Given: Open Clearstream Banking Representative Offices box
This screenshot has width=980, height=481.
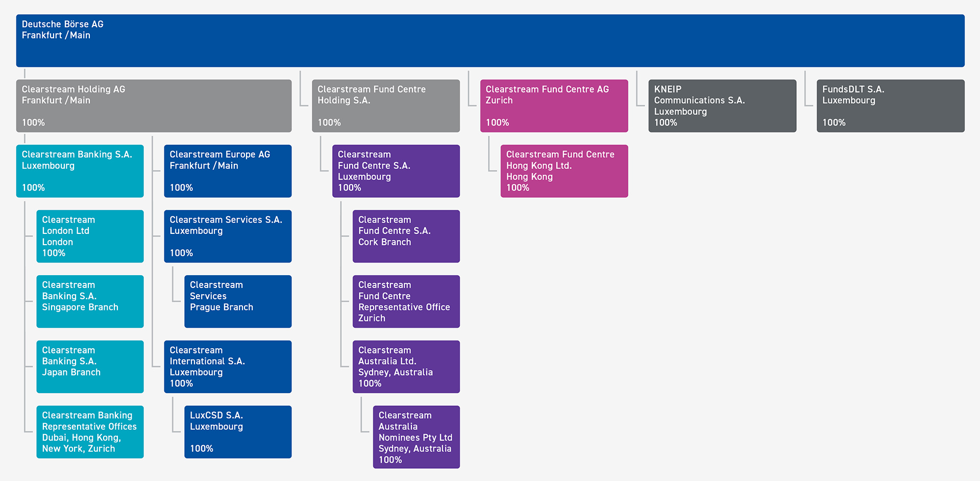Looking at the screenshot, I should tap(90, 432).
